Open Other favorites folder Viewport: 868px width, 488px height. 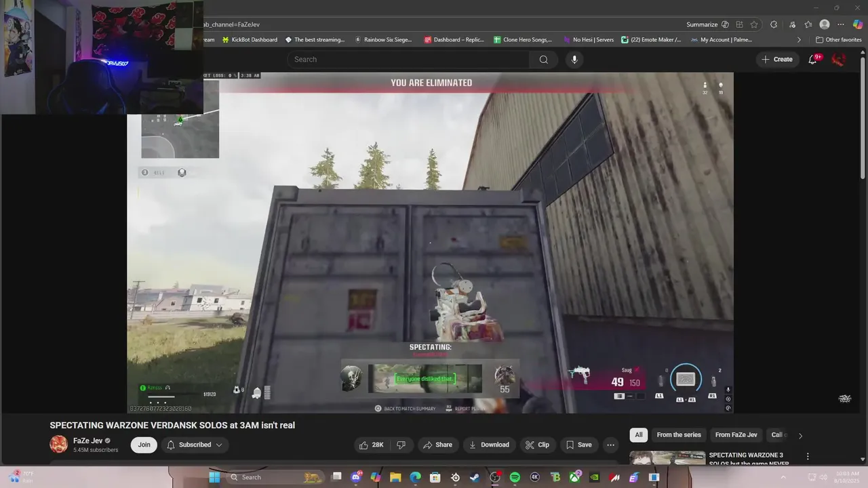[x=838, y=40]
